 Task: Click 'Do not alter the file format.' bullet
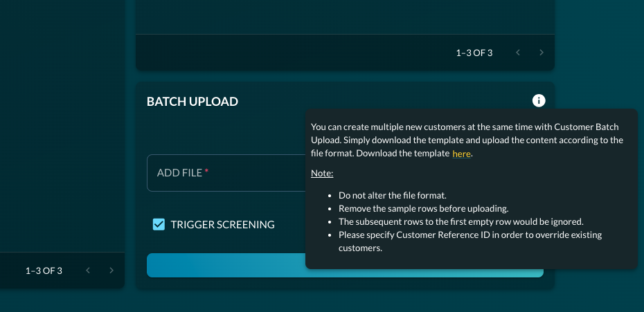pos(392,195)
